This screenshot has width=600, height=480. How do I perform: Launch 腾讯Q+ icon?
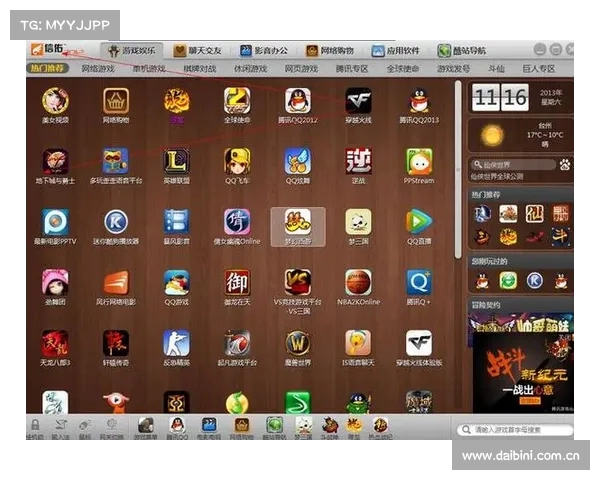419,282
